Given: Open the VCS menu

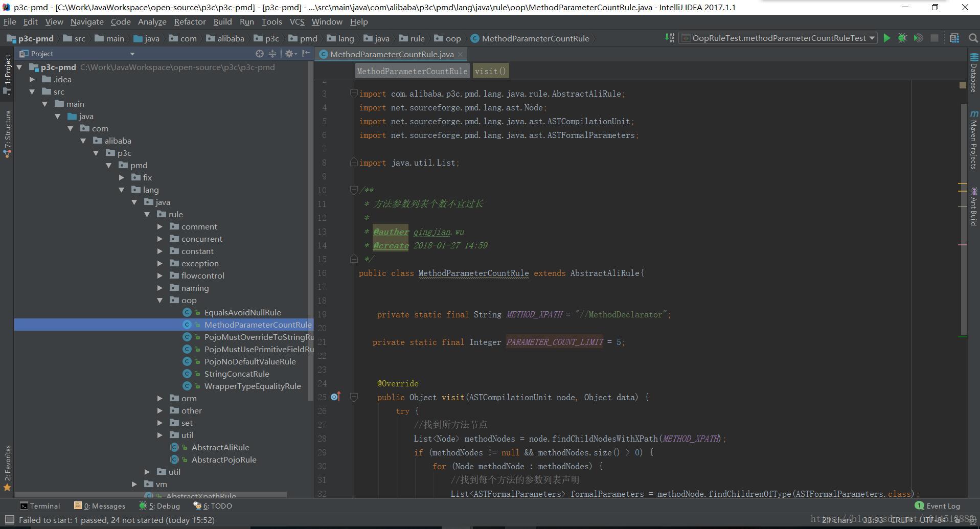Looking at the screenshot, I should (x=297, y=21).
